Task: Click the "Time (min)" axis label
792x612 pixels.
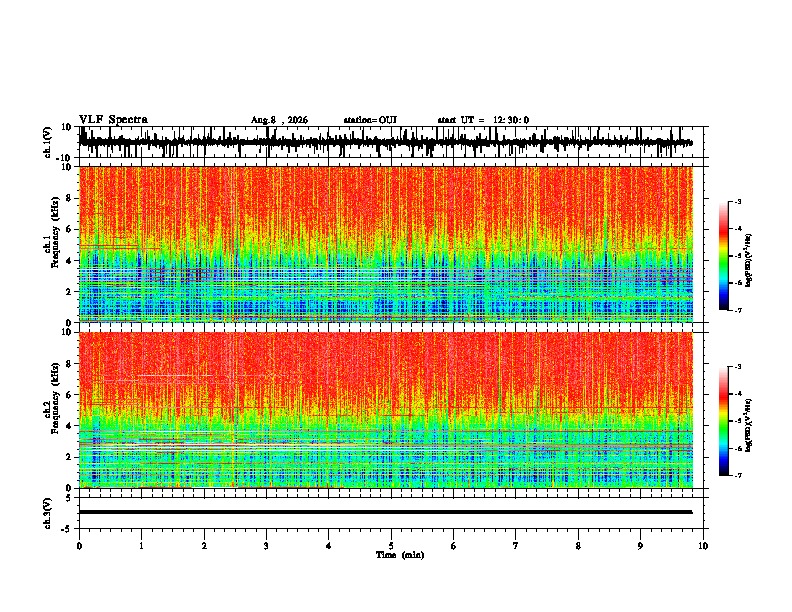Action: tap(400, 555)
